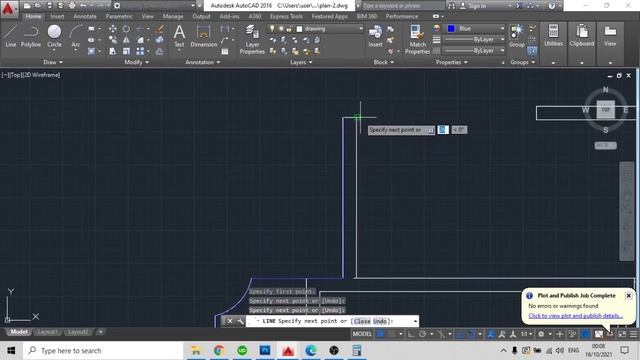Click the Close option in command line

pyautogui.click(x=362, y=321)
